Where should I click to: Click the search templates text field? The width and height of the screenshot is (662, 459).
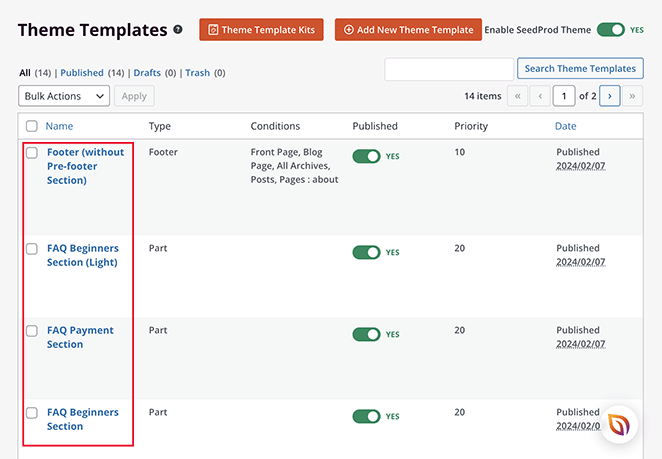448,69
